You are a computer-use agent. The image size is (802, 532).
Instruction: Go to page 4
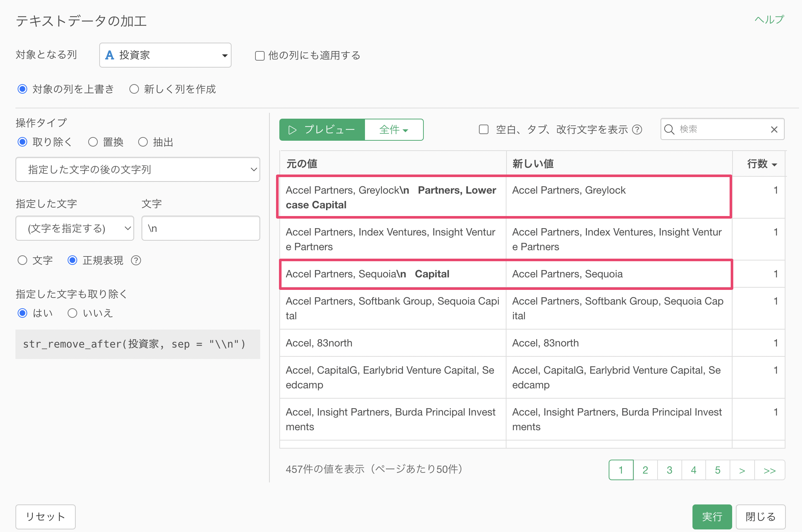(694, 470)
